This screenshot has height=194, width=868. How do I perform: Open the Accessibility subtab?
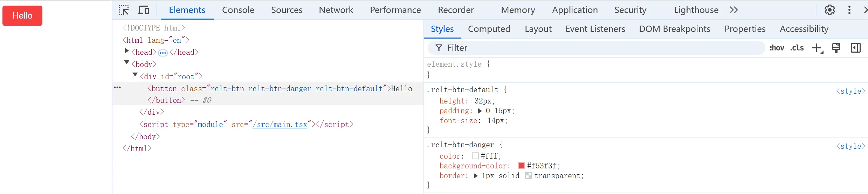click(804, 29)
